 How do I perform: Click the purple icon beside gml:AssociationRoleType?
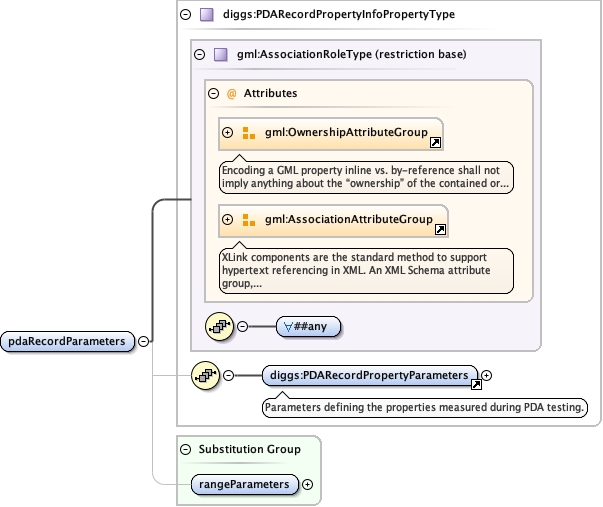221,55
